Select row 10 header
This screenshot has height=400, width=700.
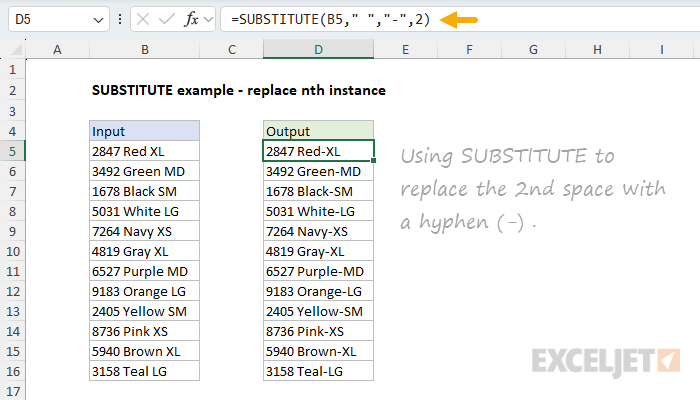(12, 251)
